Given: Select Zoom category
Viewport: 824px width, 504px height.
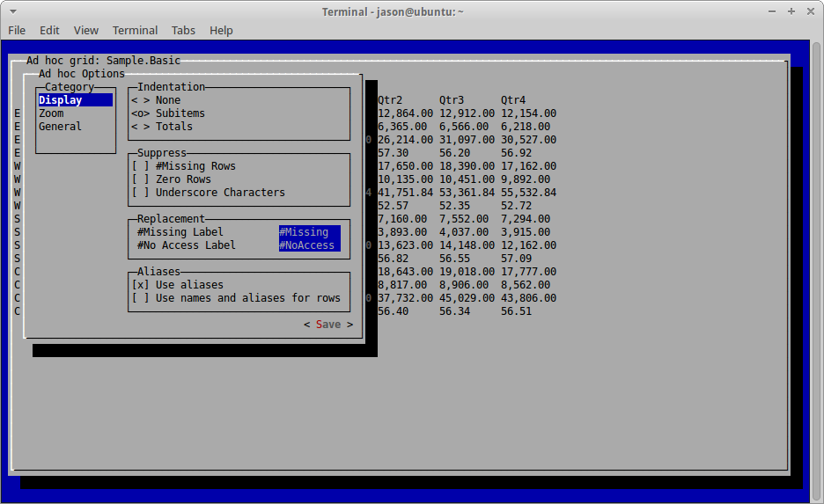Looking at the screenshot, I should coord(51,113).
